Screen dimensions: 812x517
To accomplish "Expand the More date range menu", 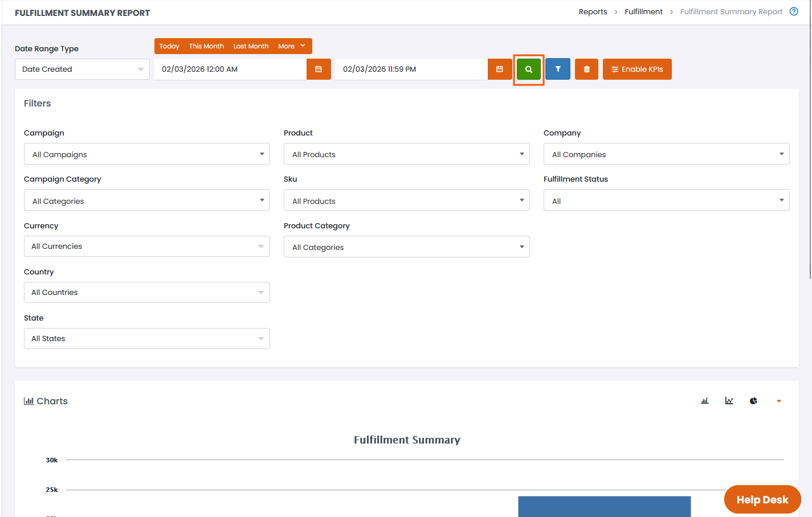I will pyautogui.click(x=291, y=46).
